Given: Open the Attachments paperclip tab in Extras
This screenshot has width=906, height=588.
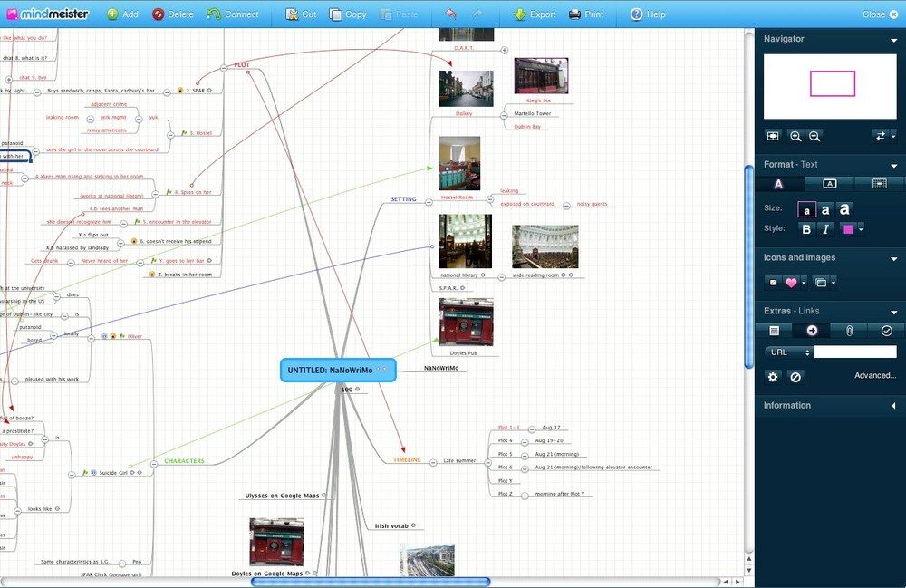Looking at the screenshot, I should [849, 331].
